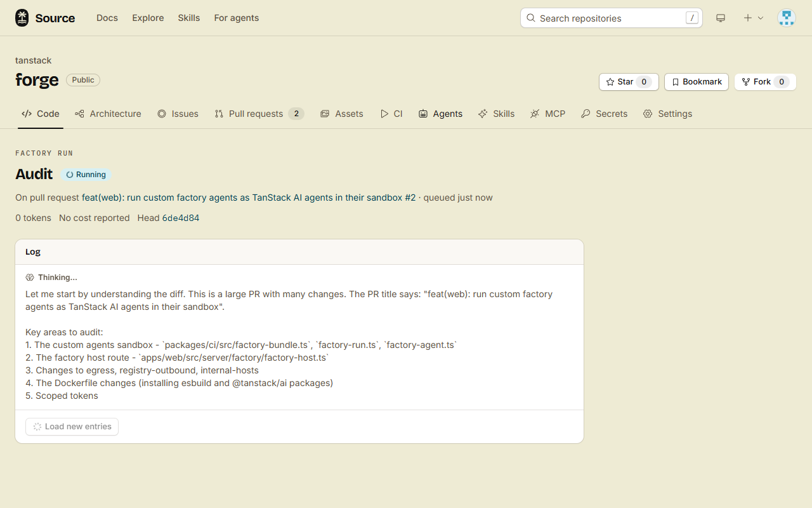Bookmark the forge repository

pyautogui.click(x=697, y=82)
